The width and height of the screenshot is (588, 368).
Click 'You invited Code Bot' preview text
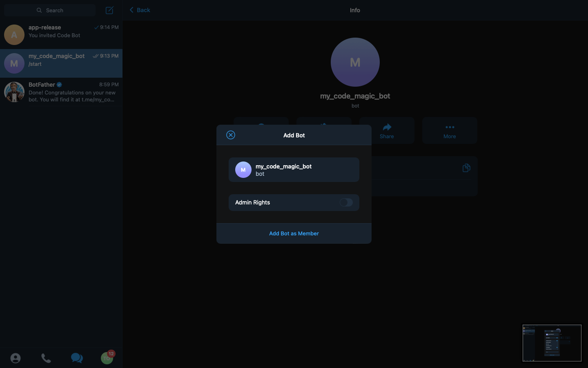[54, 36]
